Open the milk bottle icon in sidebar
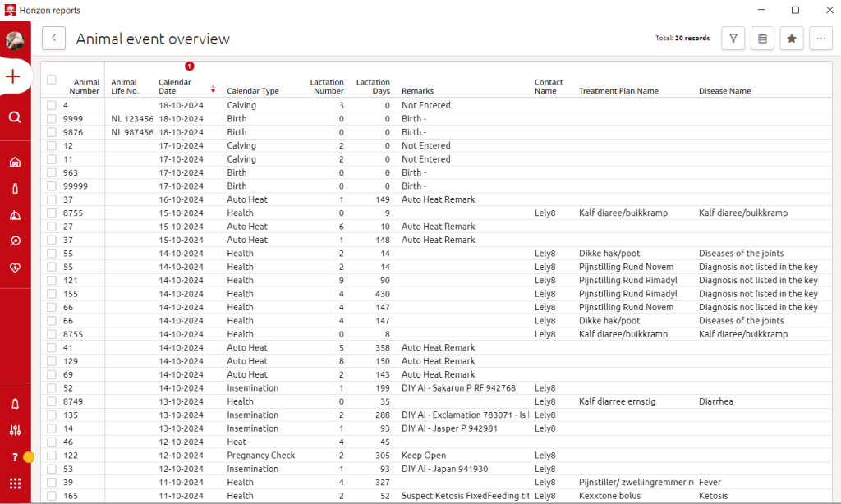841x504 pixels. tap(15, 188)
